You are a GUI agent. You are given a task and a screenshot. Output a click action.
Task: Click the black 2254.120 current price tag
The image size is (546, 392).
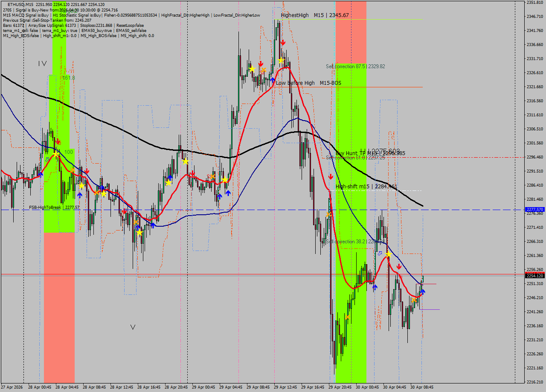point(534,276)
